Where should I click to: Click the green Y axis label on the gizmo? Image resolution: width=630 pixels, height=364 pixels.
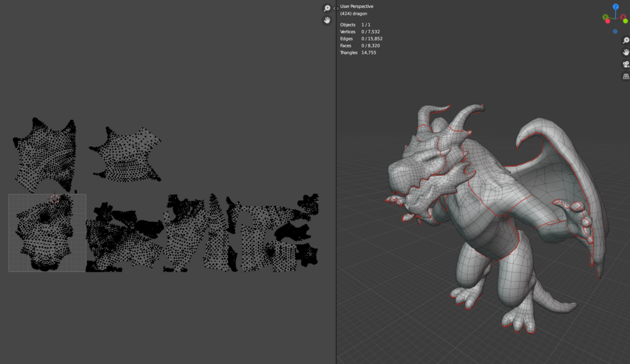coord(605,17)
